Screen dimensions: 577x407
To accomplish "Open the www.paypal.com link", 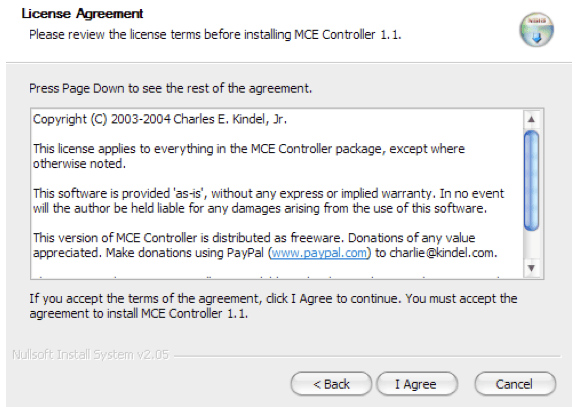I will tap(319, 253).
